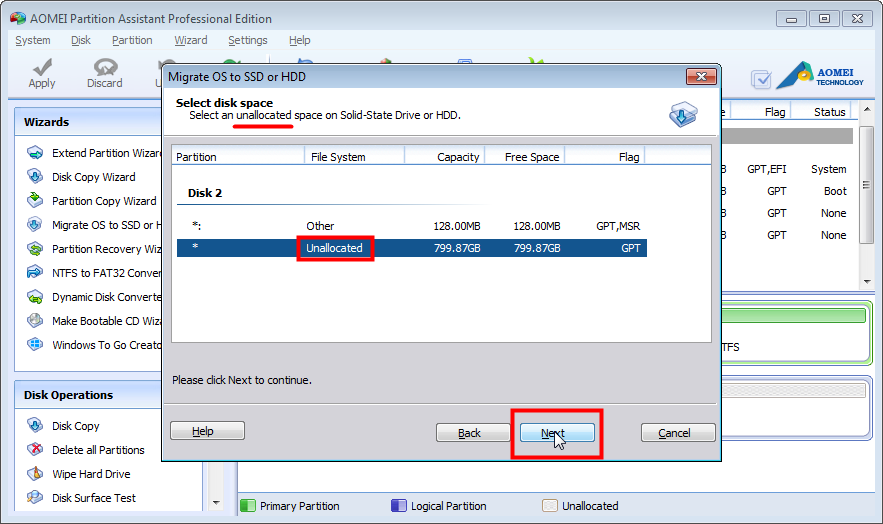Click the Capacity column header

tap(444, 156)
